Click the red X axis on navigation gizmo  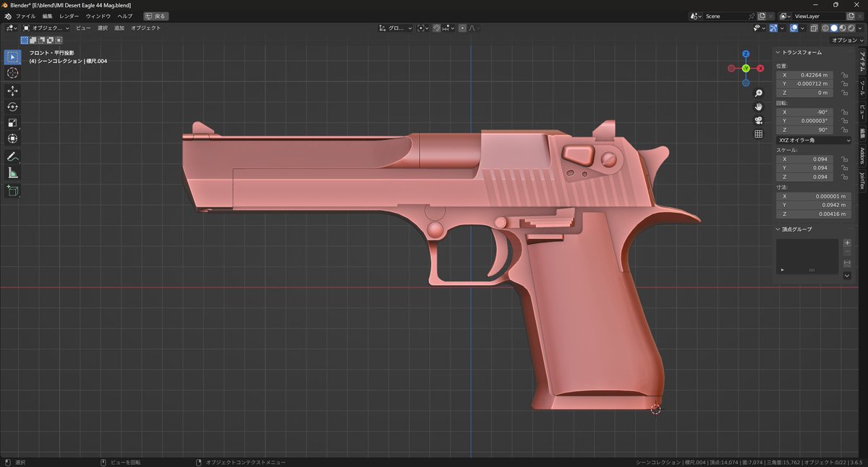tap(760, 68)
